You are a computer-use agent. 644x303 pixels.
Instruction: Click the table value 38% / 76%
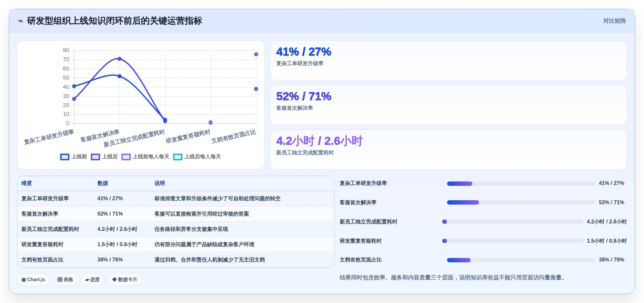coord(110,260)
